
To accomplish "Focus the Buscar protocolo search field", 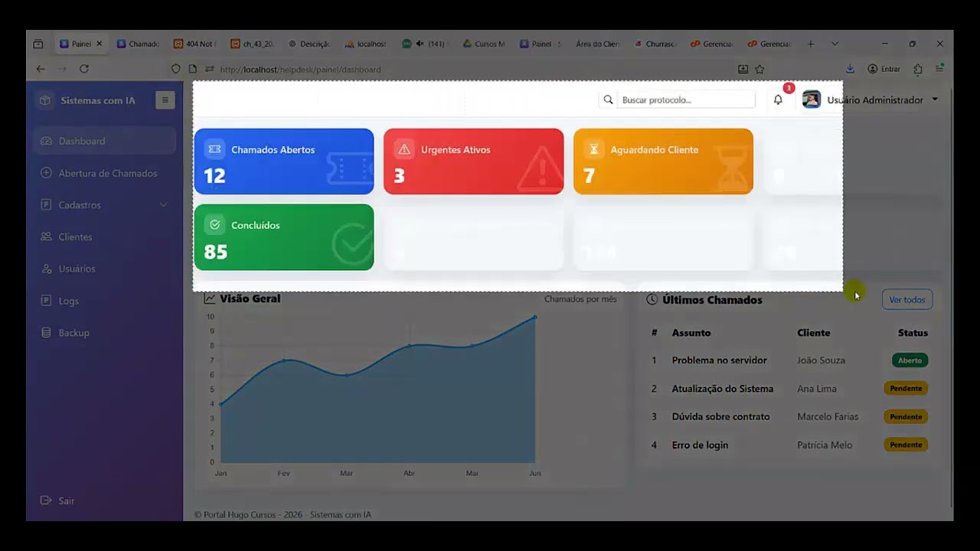I will click(x=686, y=99).
